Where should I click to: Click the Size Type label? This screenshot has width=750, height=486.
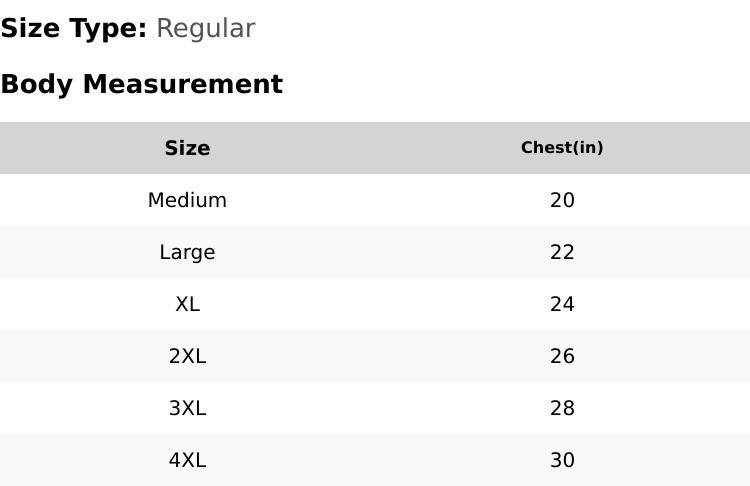(73, 28)
